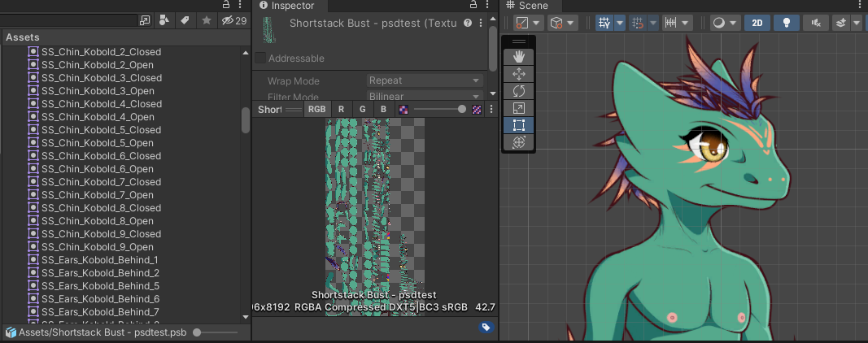The height and width of the screenshot is (343, 868).
Task: Toggle hidden packages visibility eye icon
Action: (x=228, y=20)
